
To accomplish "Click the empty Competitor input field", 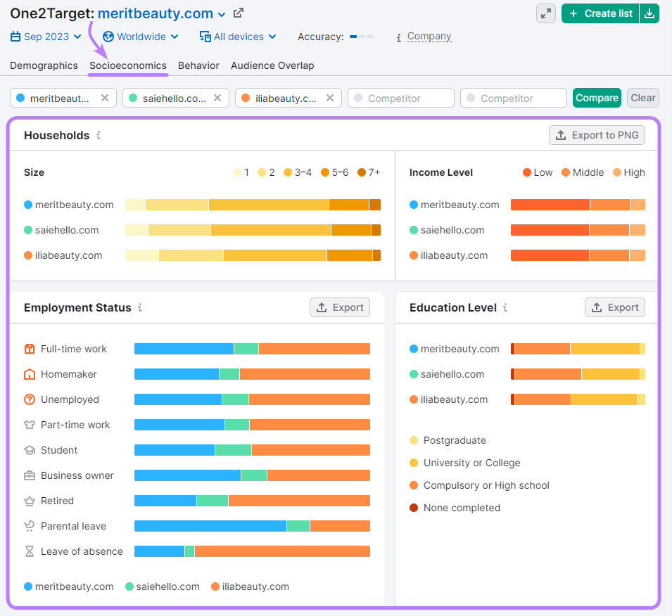I will 400,98.
